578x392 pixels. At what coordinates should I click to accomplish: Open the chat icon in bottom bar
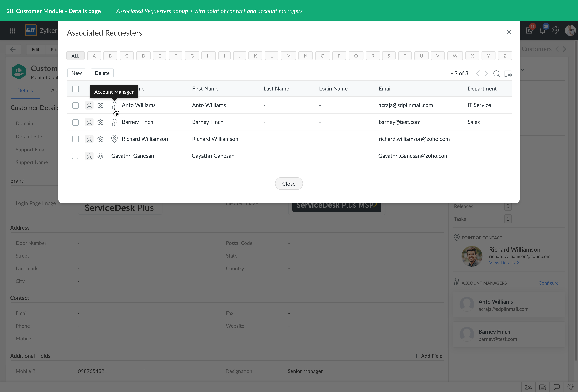(557, 387)
